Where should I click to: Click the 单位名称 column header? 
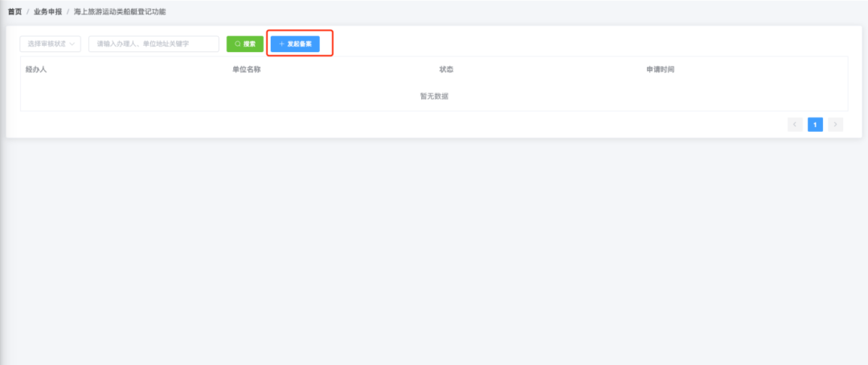pos(246,70)
